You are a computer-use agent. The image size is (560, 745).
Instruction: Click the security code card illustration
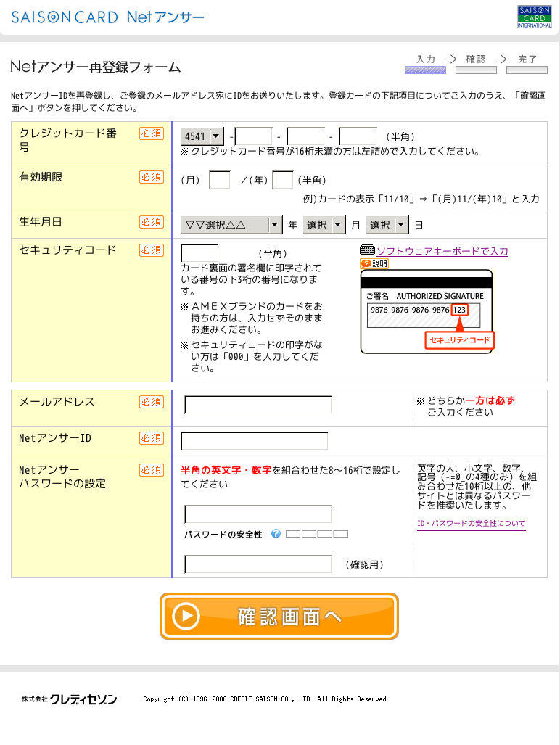(x=427, y=312)
